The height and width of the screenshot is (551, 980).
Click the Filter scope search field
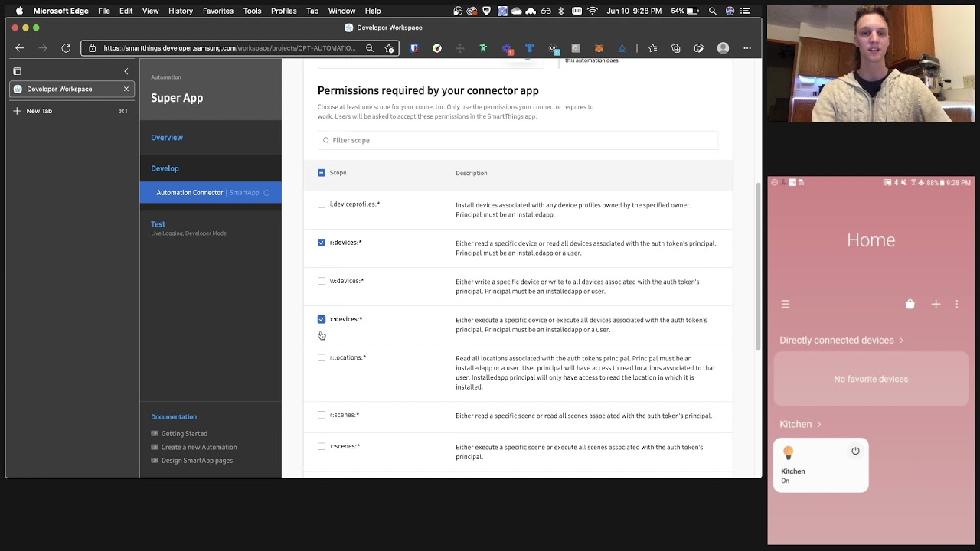(518, 140)
